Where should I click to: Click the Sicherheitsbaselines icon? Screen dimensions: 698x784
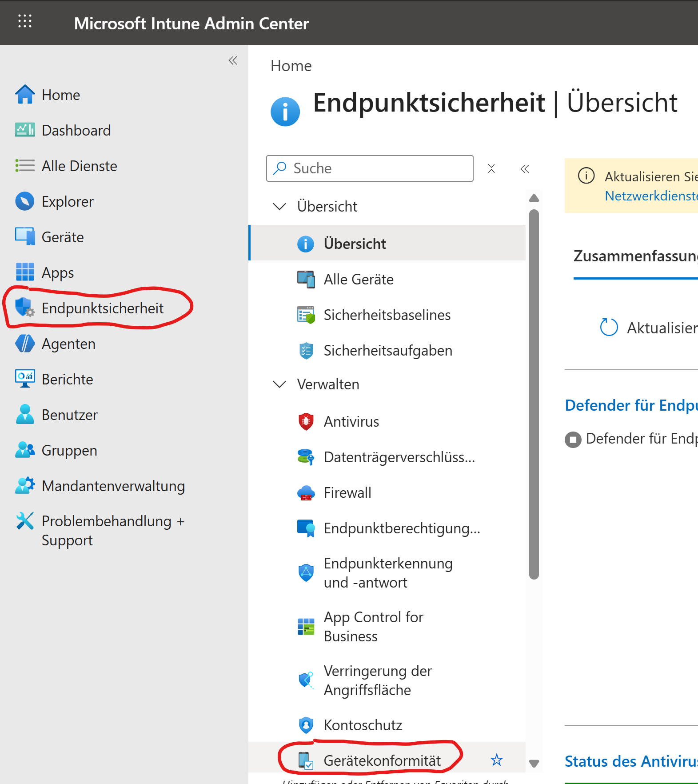pos(306,315)
